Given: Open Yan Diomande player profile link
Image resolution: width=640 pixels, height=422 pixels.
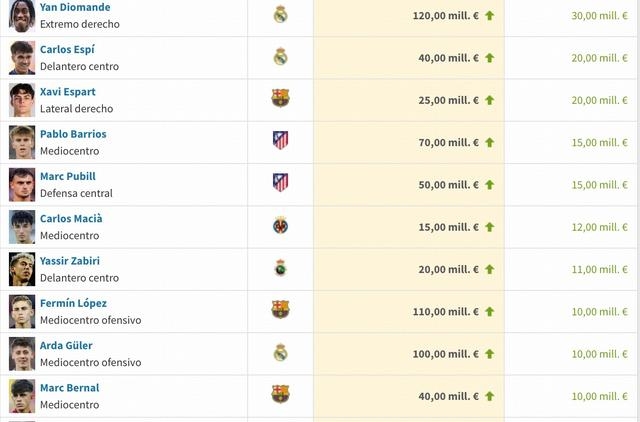Looking at the screenshot, I should point(75,7).
